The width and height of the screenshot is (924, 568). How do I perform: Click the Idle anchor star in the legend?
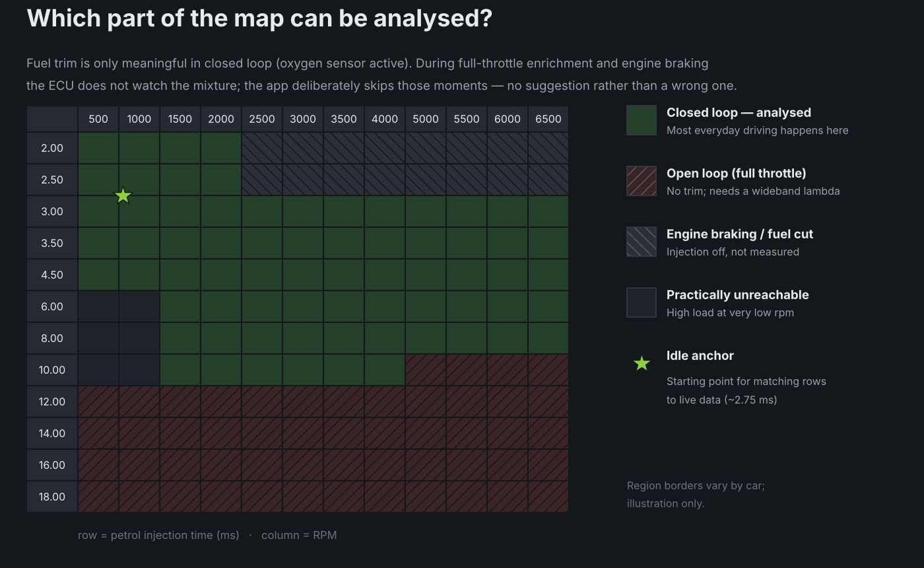pos(642,363)
